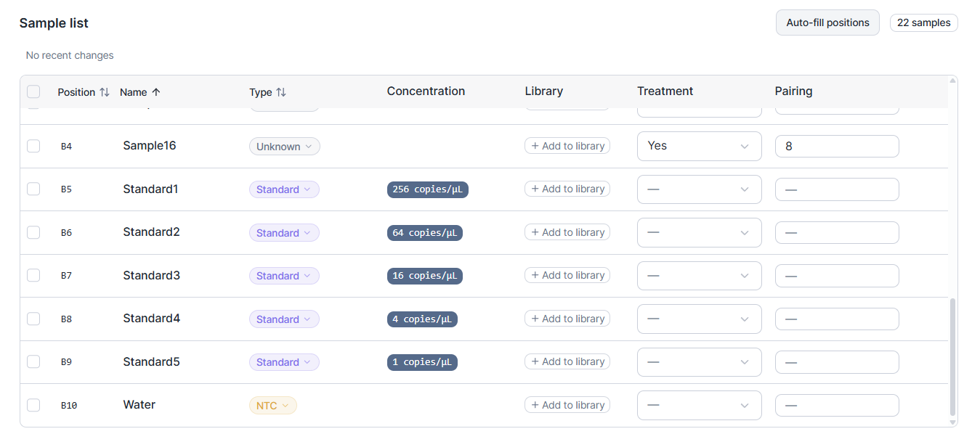Click the Library column header
Screen dimensions: 980x442
coord(544,91)
